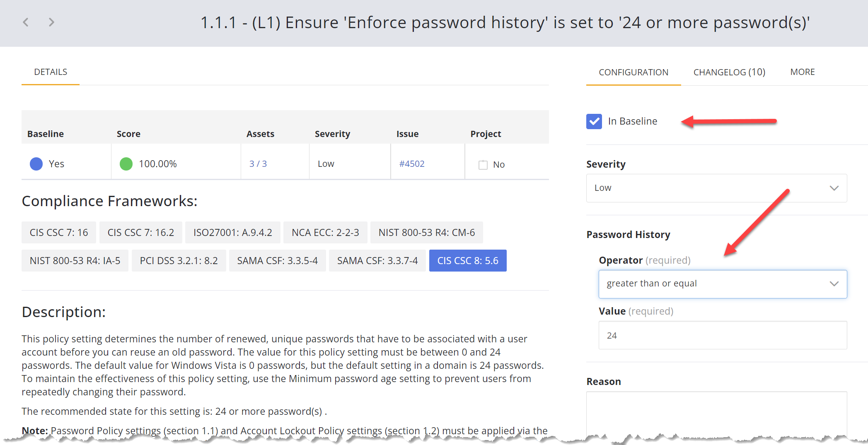Go to next policy using right chevron
The width and height of the screenshot is (868, 445).
51,22
